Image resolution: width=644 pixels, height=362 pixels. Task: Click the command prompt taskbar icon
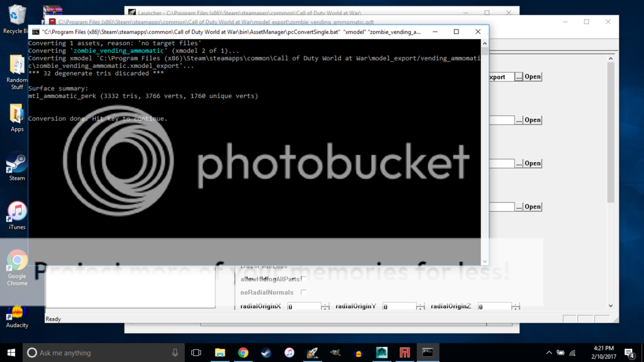click(x=428, y=353)
